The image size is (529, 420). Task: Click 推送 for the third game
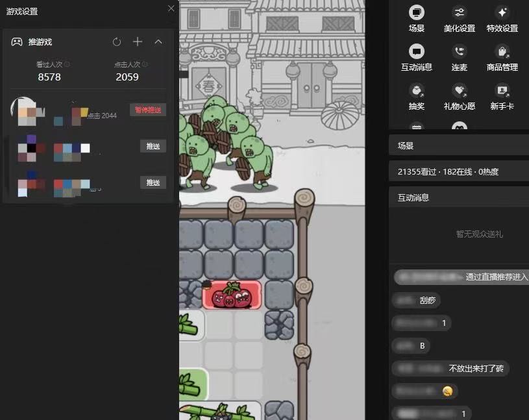point(153,183)
